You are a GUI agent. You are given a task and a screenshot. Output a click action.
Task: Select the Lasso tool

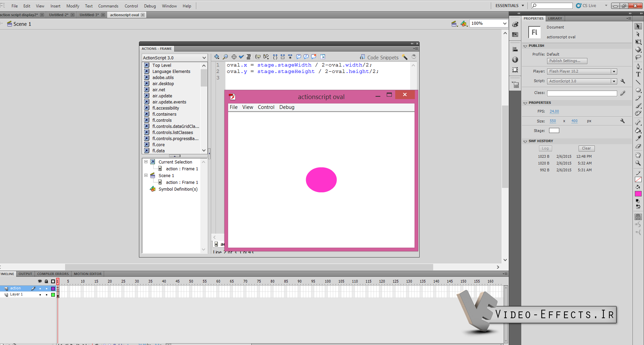(638, 57)
